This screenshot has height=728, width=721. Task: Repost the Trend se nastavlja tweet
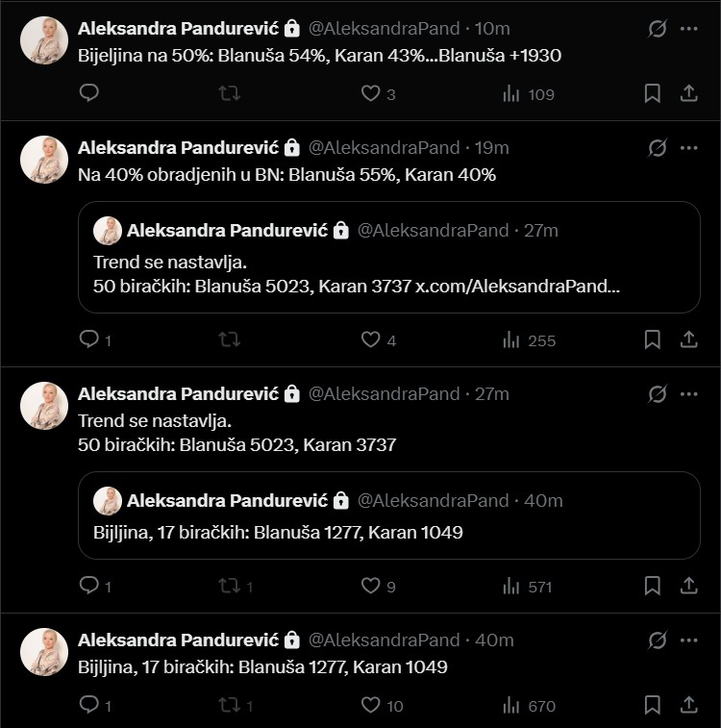pyautogui.click(x=229, y=586)
